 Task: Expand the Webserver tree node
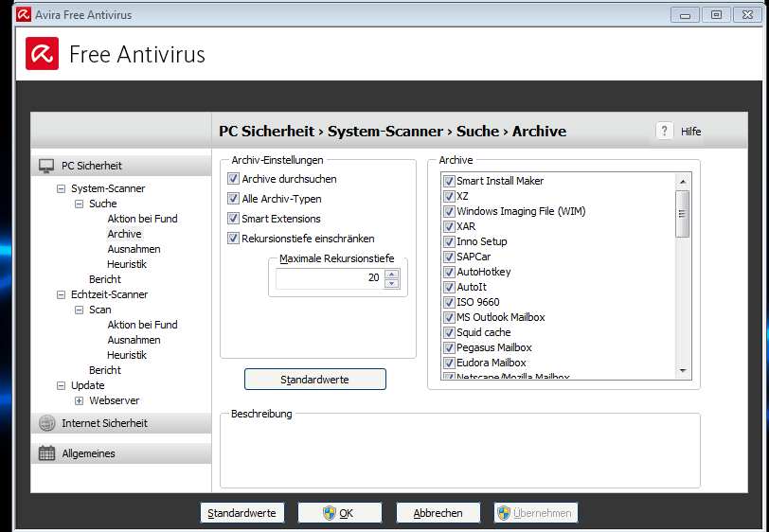click(x=79, y=401)
